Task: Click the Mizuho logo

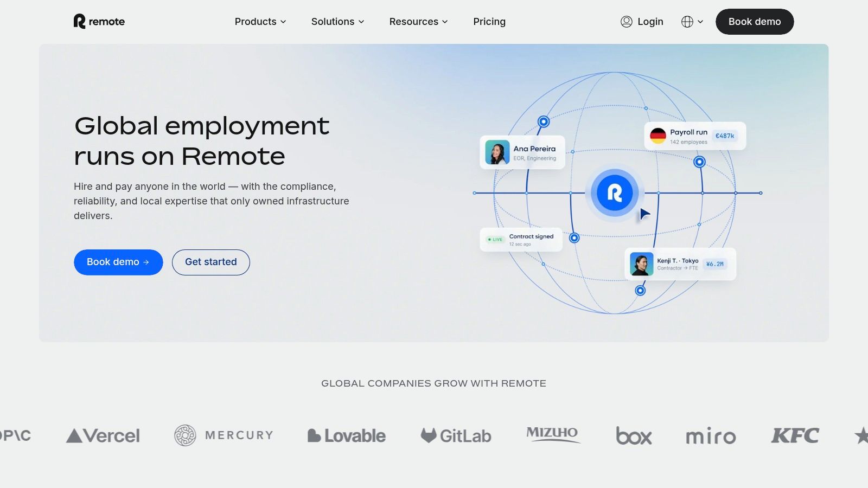Action: pos(553,434)
